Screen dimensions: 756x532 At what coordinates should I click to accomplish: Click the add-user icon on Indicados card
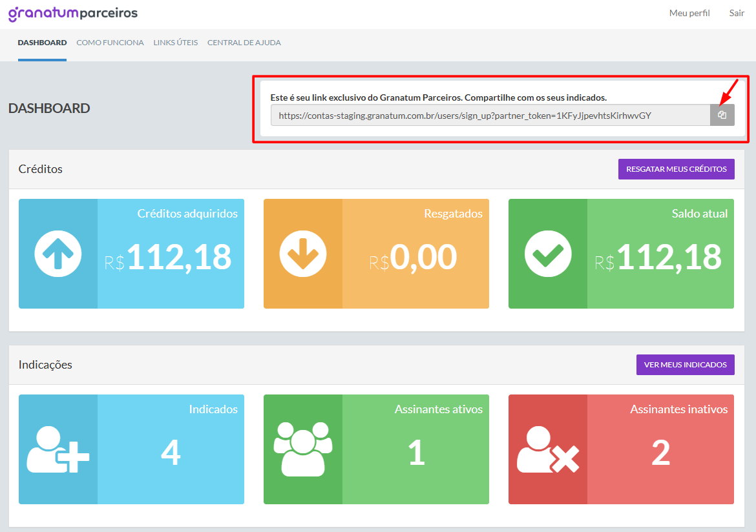click(x=58, y=449)
